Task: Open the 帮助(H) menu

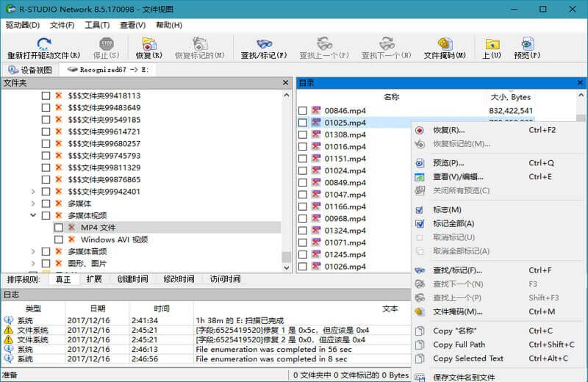Action: (169, 25)
